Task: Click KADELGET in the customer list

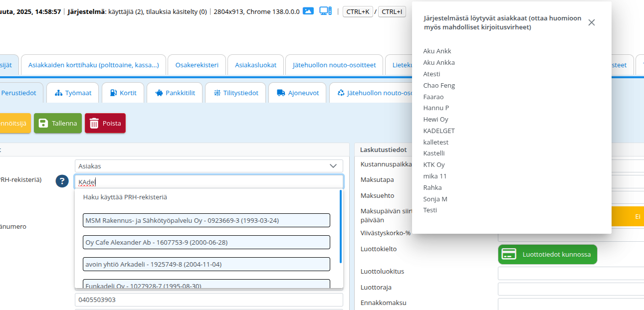Action: [439, 131]
